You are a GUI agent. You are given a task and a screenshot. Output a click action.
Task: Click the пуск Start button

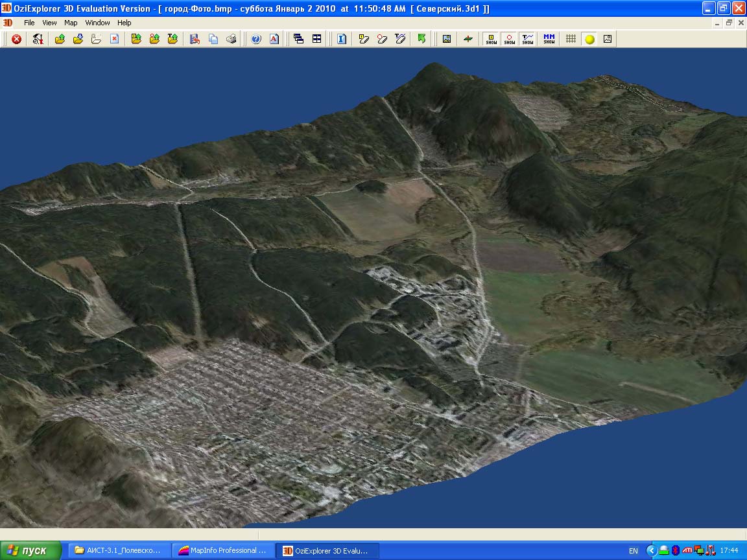tap(30, 551)
